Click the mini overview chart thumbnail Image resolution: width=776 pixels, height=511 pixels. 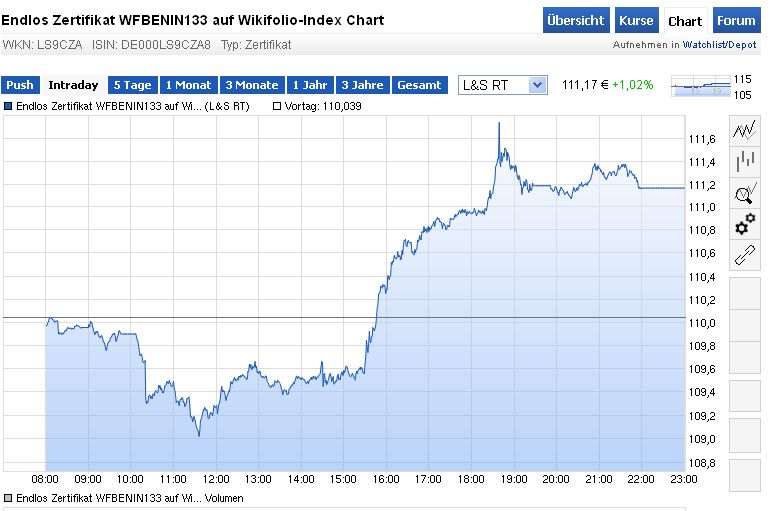(x=701, y=87)
